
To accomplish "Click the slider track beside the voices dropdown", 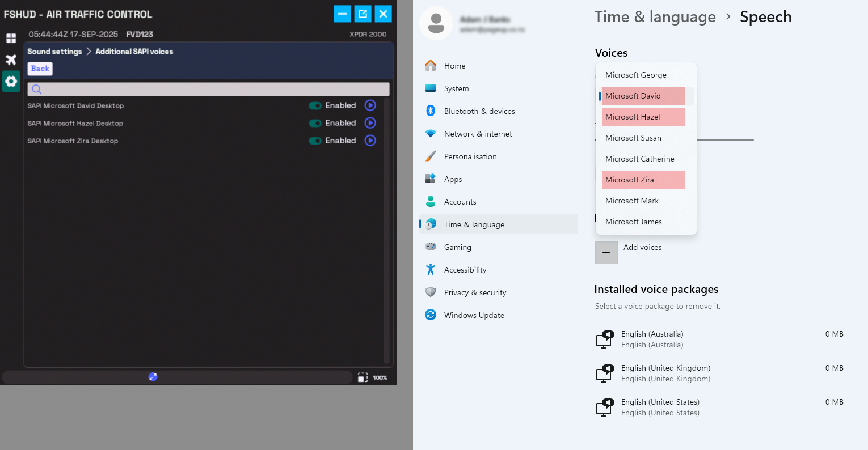I will (725, 140).
